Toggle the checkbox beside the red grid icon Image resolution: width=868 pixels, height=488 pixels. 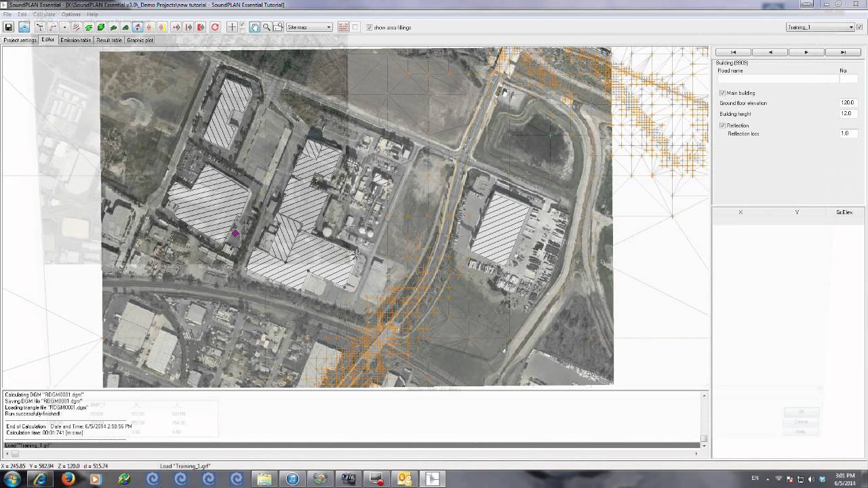click(x=355, y=27)
